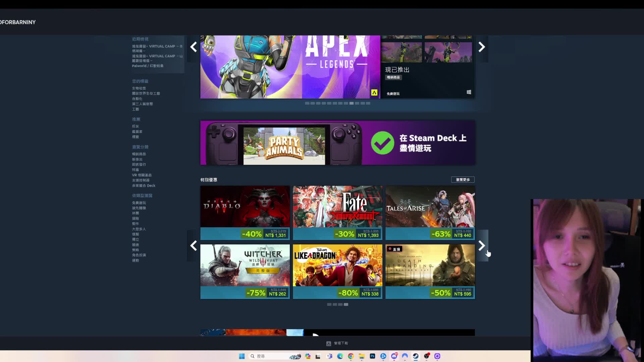This screenshot has width=644, height=362.
Task: Select first dot of featured carousel
Action: (307, 103)
